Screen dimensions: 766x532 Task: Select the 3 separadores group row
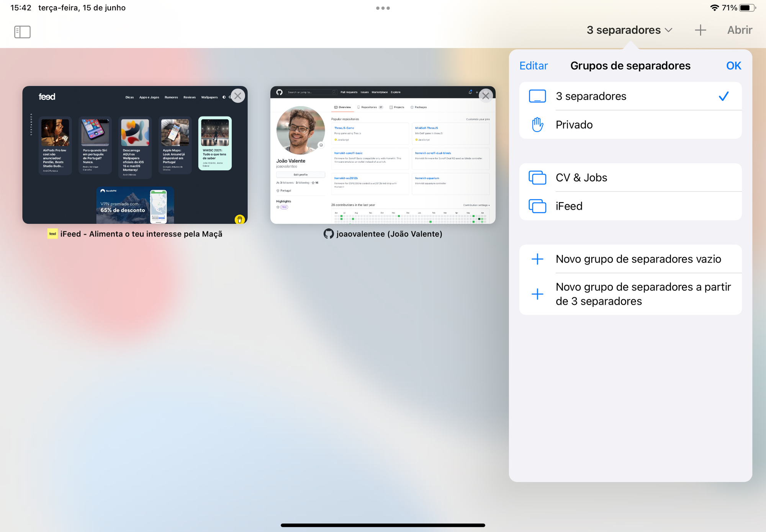pos(630,96)
